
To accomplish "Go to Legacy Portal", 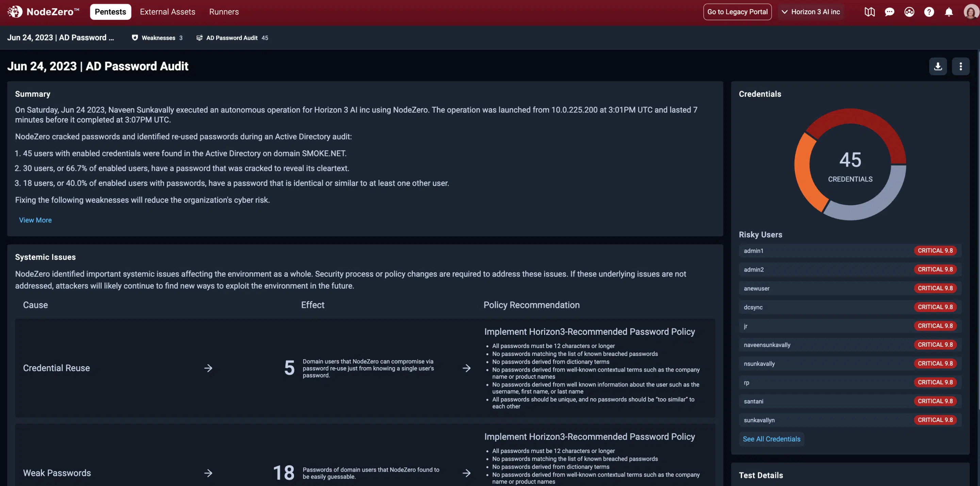I will point(737,12).
